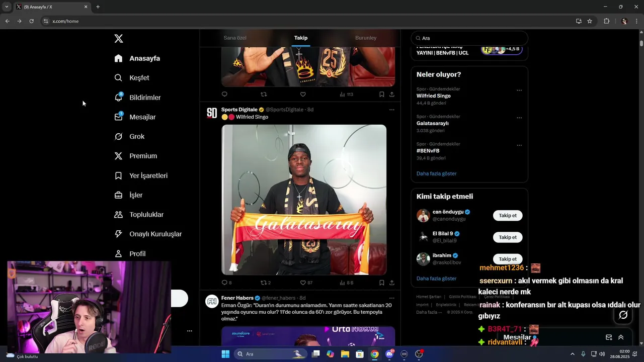Expand footer Daha fazla links

(x=429, y=312)
